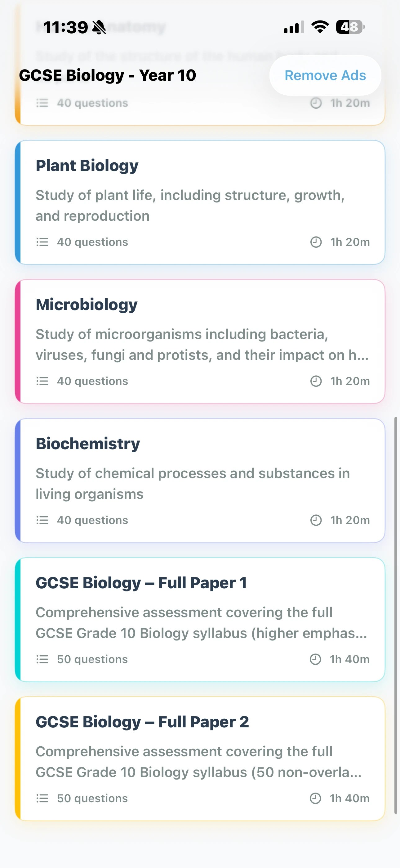
Task: Select the Biochemistry heading
Action: point(87,444)
